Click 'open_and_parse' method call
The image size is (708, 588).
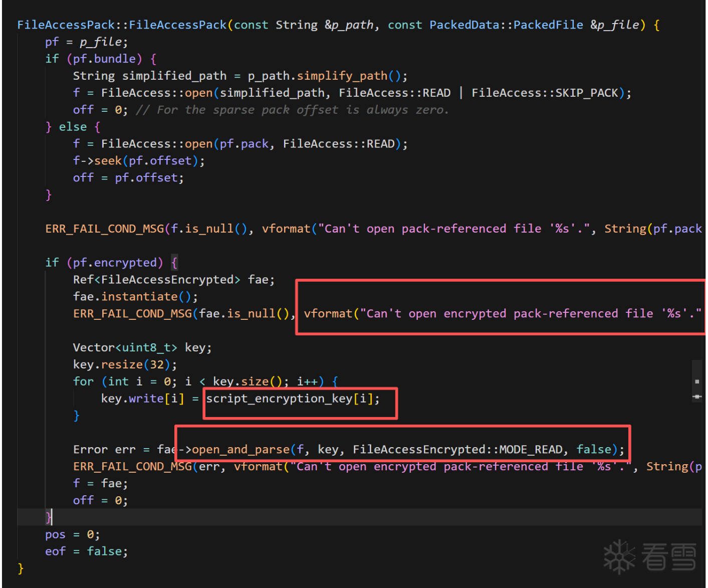coord(241,450)
